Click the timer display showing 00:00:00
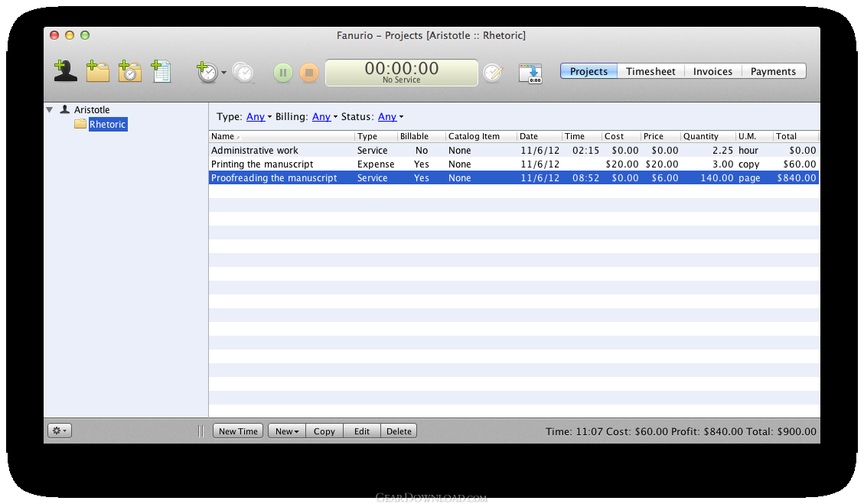Image resolution: width=864 pixels, height=504 pixels. (402, 73)
